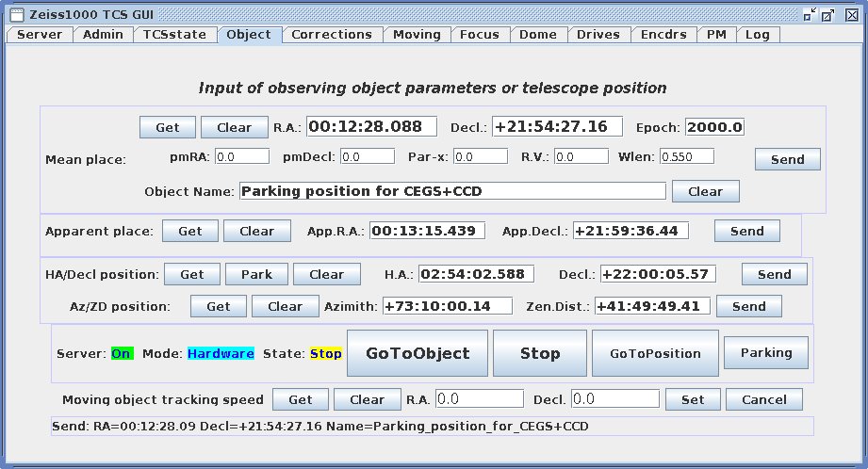868x469 pixels.
Task: Click Get for Apparent place
Action: point(189,231)
